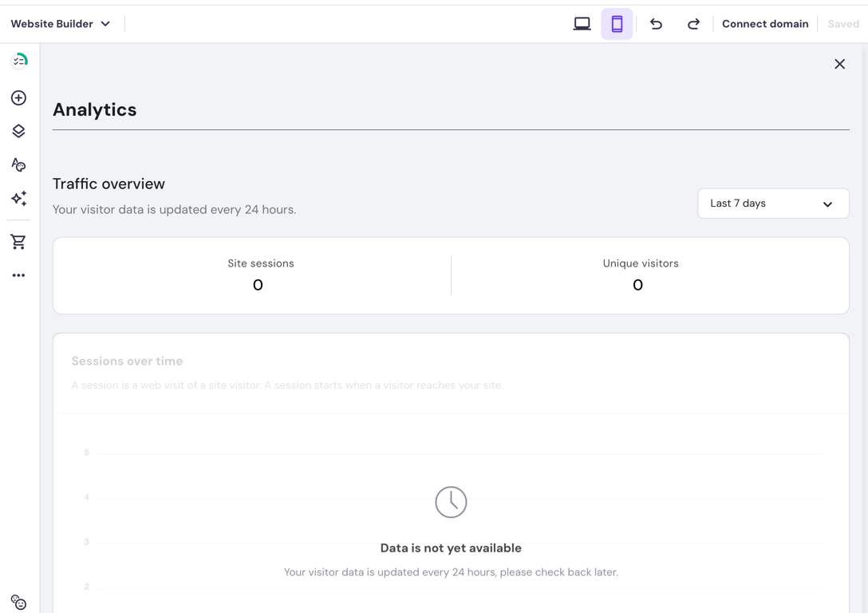Click the Saved status label

point(842,24)
